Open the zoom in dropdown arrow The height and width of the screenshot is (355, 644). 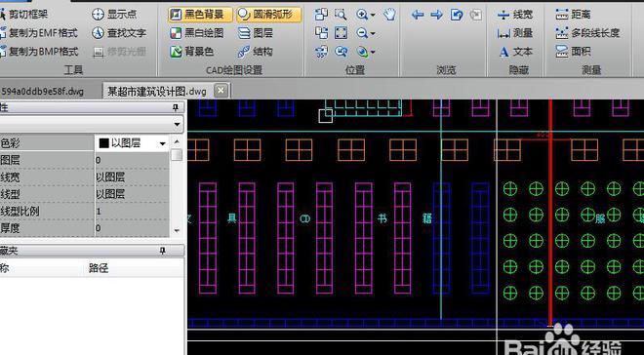(x=373, y=16)
